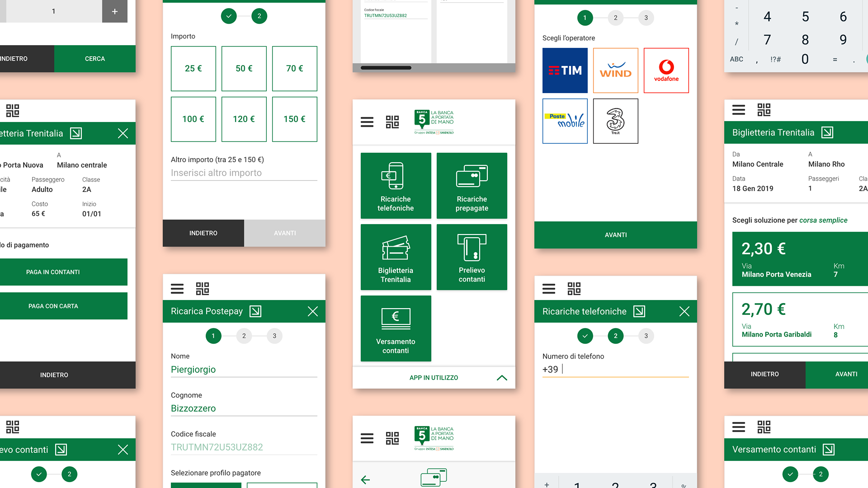Close left Biglietteria Trenitalia panel
This screenshot has height=488, width=868.
(123, 133)
